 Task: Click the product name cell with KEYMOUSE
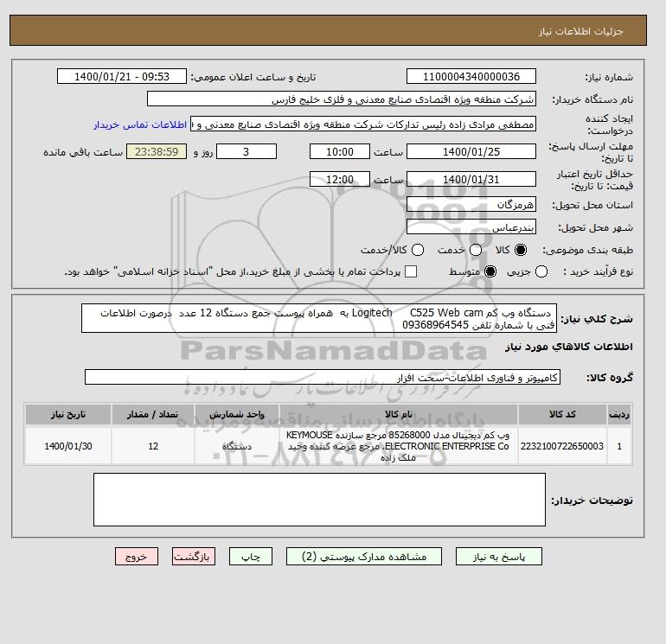tap(399, 446)
